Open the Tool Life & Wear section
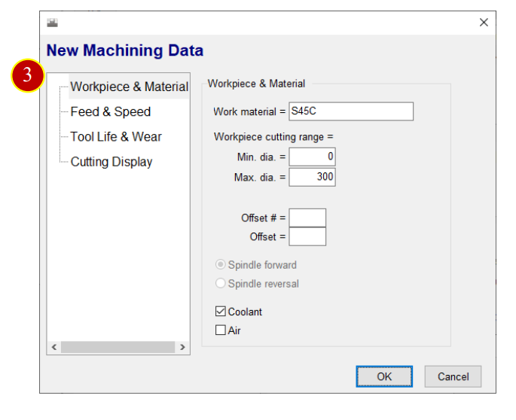Screen dimensions: 516x420 point(116,137)
